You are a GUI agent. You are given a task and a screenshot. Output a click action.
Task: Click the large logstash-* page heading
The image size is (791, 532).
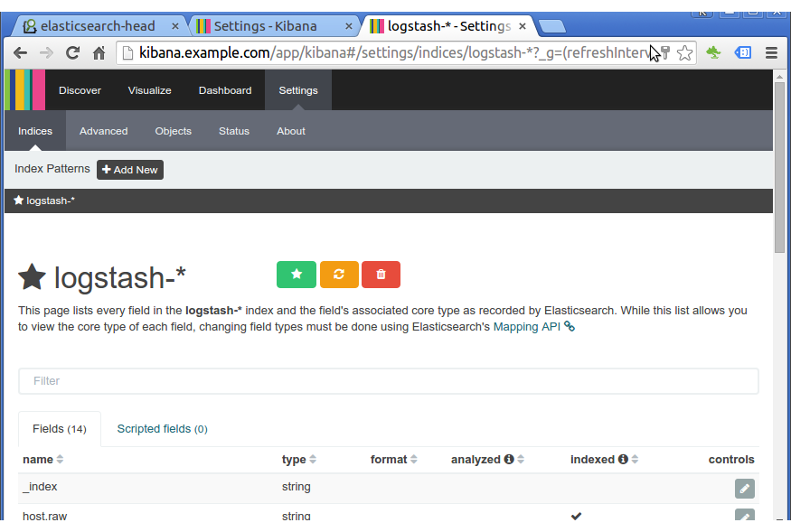120,278
